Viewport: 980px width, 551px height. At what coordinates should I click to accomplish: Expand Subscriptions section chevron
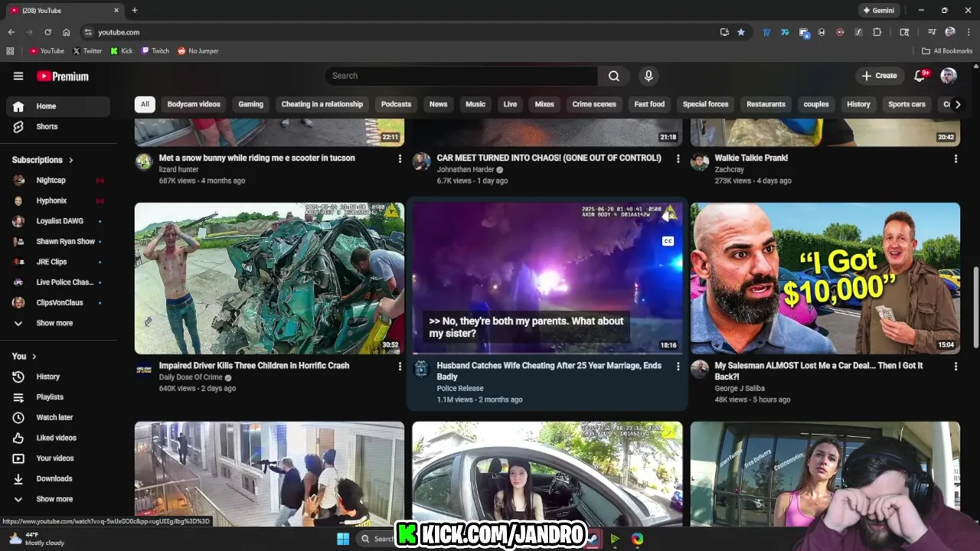[71, 160]
